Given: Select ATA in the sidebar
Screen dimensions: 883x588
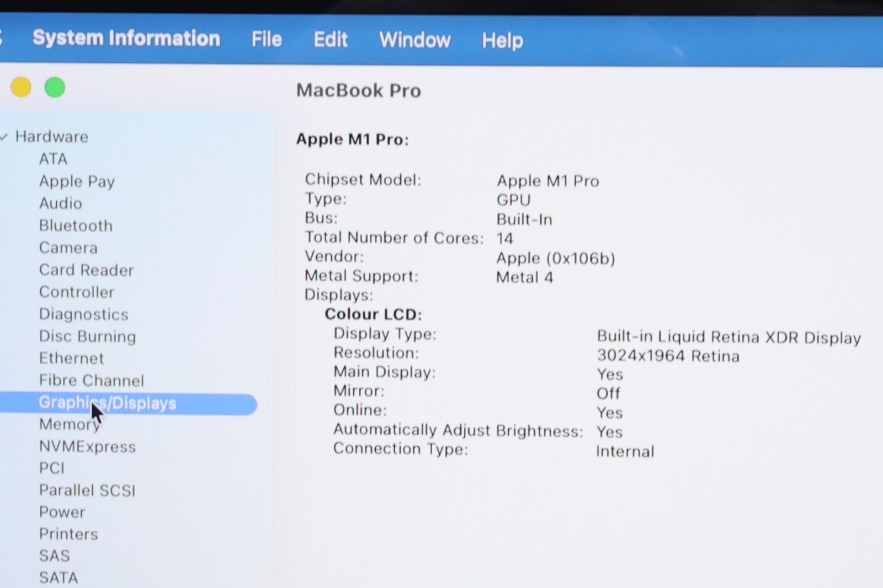Looking at the screenshot, I should 53,159.
